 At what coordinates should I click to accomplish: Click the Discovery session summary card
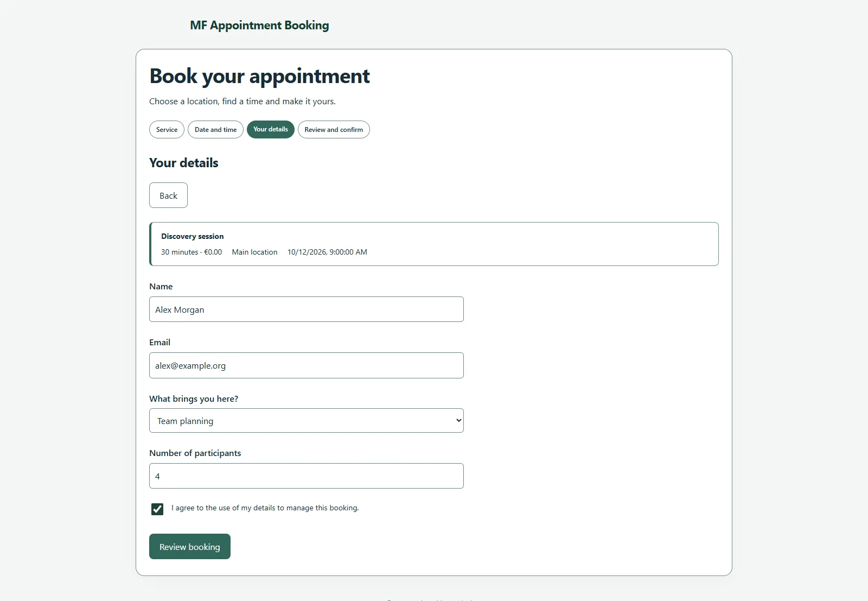[433, 244]
